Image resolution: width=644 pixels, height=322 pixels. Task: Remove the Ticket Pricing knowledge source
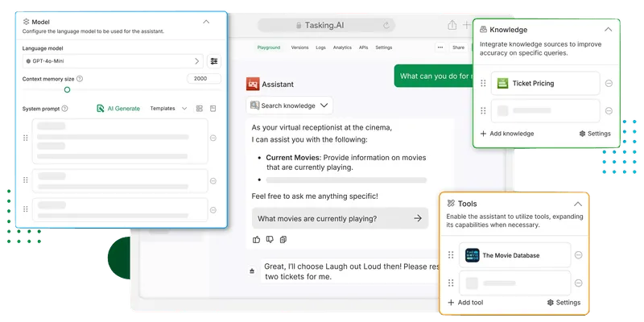609,84
